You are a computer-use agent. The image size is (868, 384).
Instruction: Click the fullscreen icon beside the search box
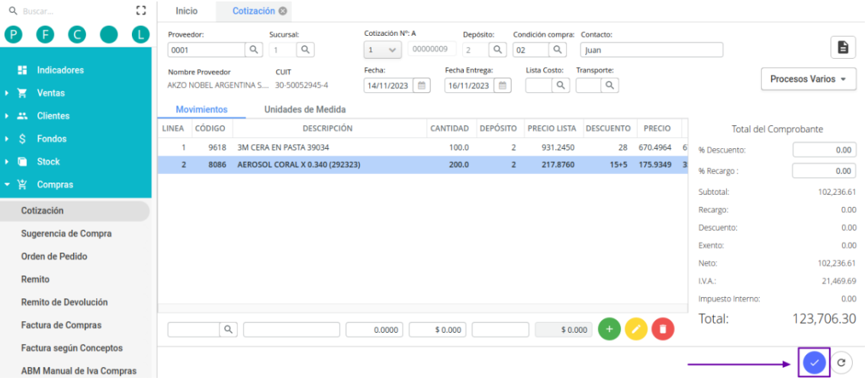click(x=140, y=11)
